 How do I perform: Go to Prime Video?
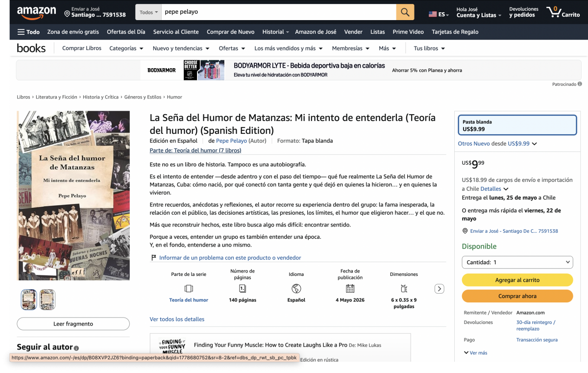point(408,32)
